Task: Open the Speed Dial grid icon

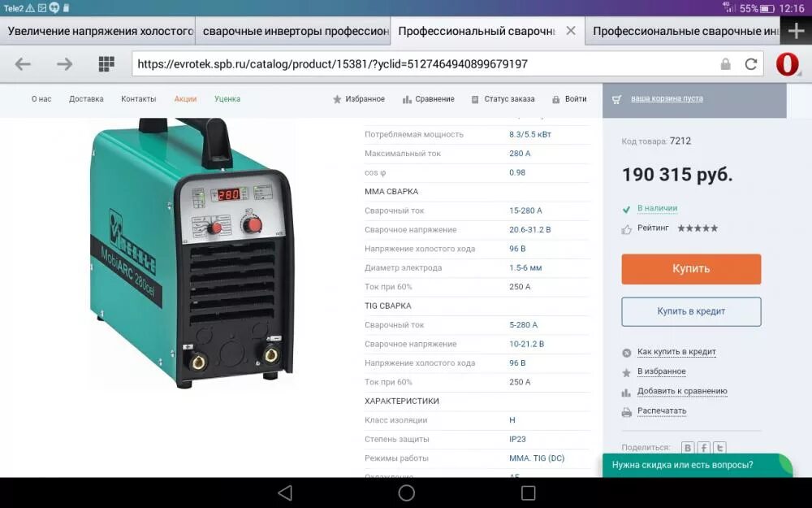Action: pos(106,63)
